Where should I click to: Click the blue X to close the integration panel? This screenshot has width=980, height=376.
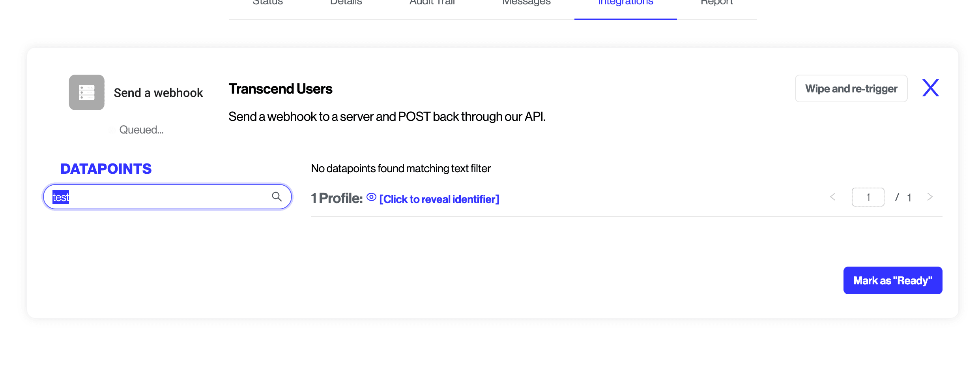coord(930,88)
